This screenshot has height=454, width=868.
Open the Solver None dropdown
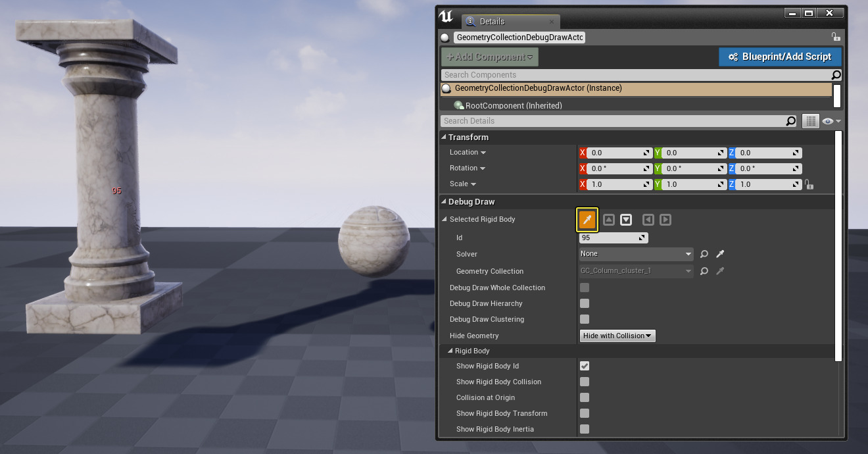coord(636,254)
